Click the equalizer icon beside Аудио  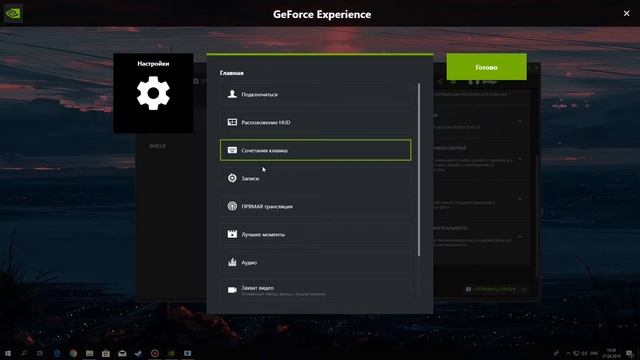pos(232,262)
